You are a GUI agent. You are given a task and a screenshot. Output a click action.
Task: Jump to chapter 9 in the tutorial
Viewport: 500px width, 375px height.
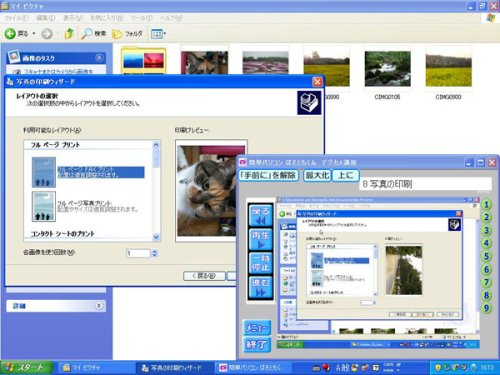[x=486, y=308]
